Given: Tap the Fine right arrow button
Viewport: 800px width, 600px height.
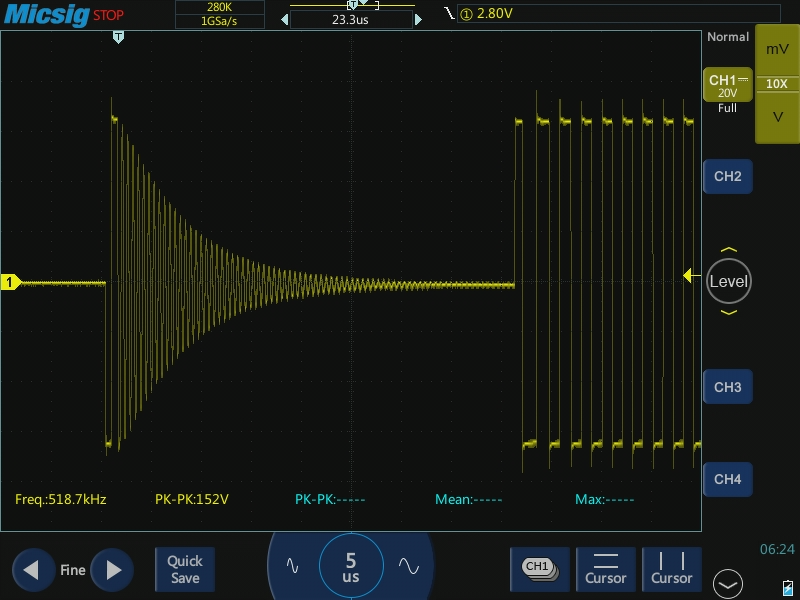Looking at the screenshot, I should tap(112, 570).
